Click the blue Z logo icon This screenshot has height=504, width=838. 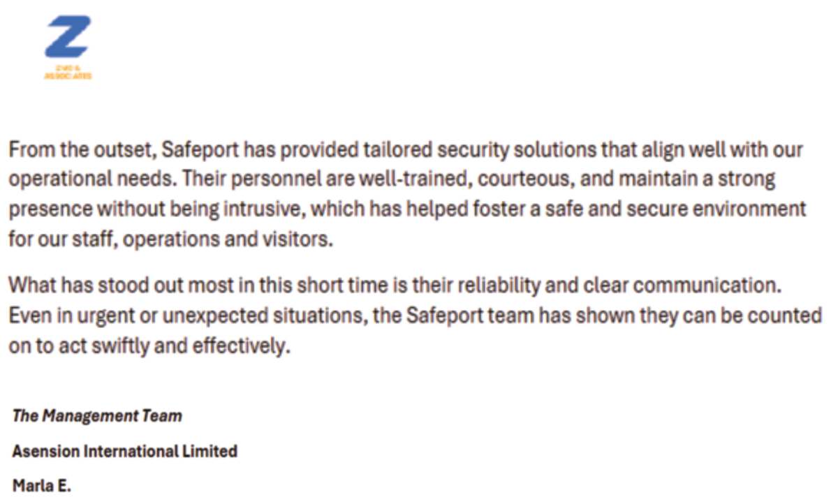(68, 38)
